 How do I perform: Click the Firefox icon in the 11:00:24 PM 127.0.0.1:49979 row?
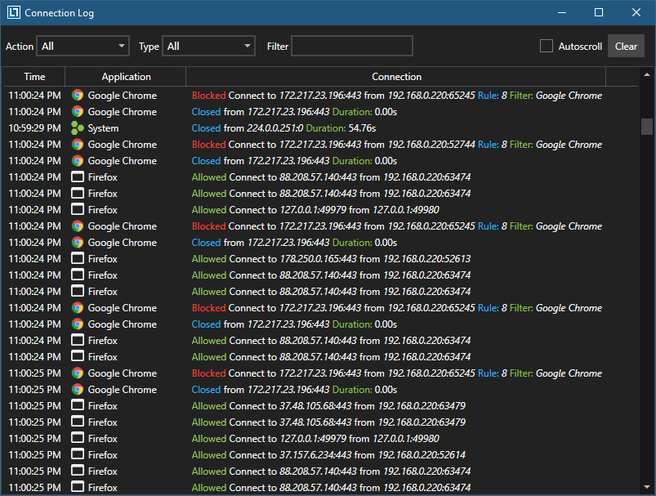[77, 210]
